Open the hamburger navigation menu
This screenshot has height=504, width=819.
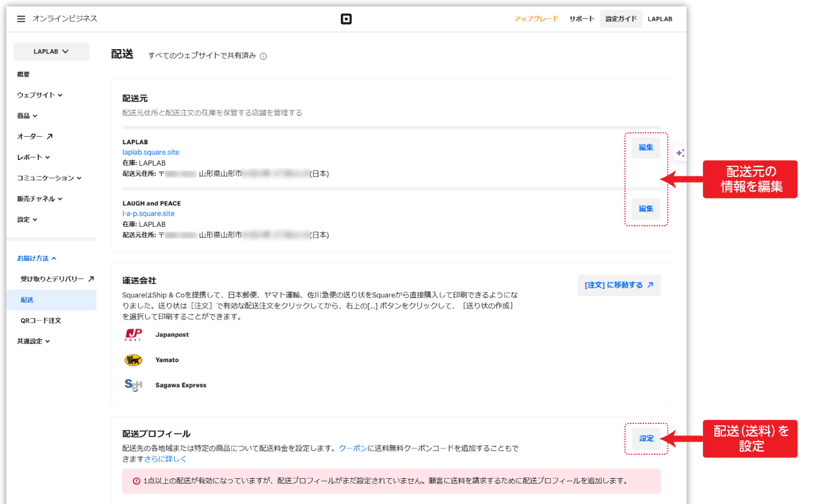click(21, 18)
